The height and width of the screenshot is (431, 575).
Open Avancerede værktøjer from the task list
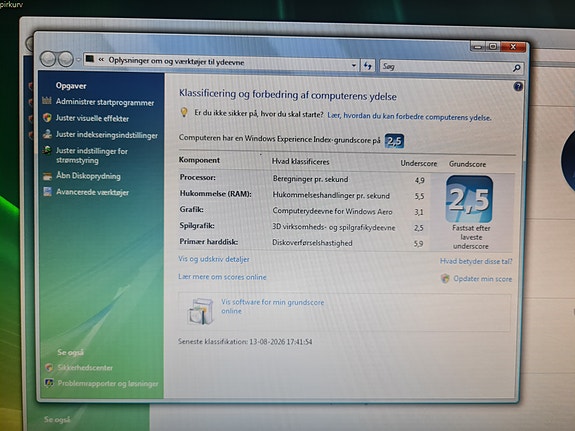pyautogui.click(x=92, y=192)
